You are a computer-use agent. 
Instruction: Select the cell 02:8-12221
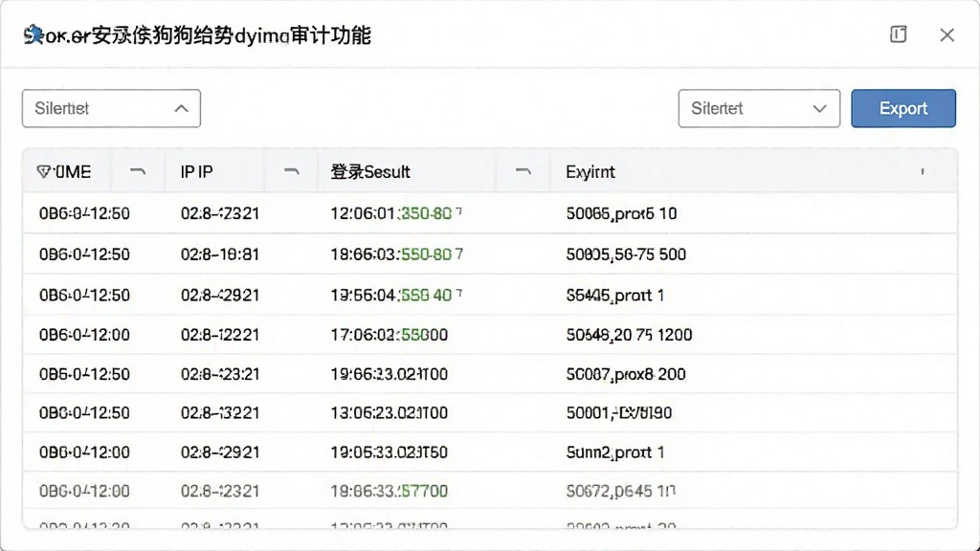(220, 335)
